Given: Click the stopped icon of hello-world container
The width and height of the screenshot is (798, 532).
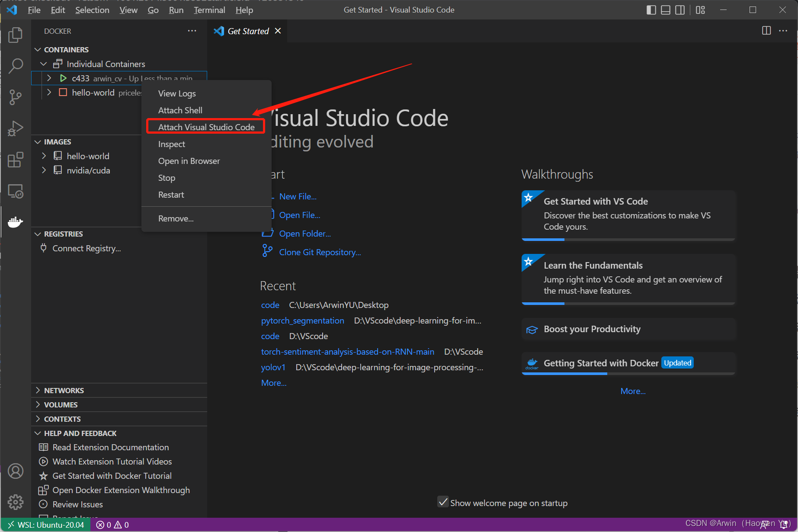Looking at the screenshot, I should 63,93.
